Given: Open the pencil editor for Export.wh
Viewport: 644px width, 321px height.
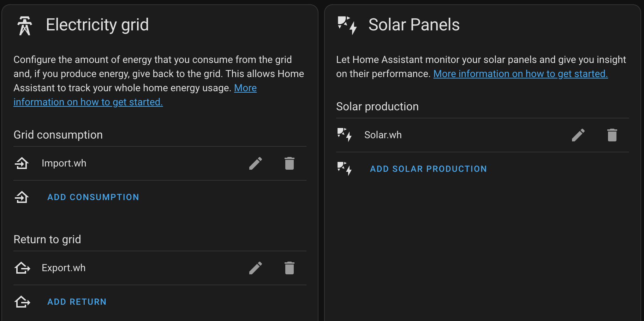Looking at the screenshot, I should pos(256,268).
